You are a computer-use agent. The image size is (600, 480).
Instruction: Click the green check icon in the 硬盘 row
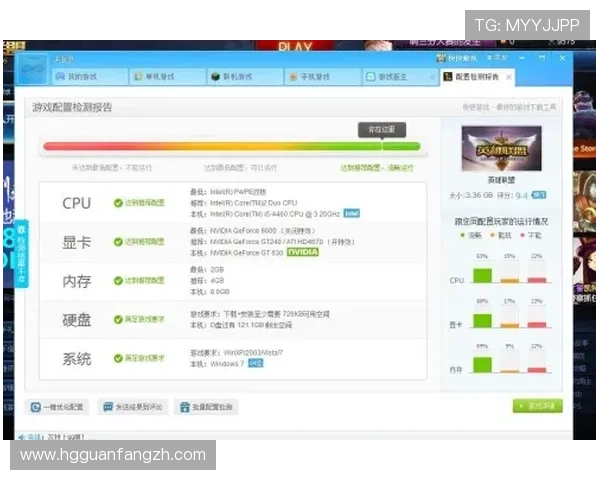(118, 319)
